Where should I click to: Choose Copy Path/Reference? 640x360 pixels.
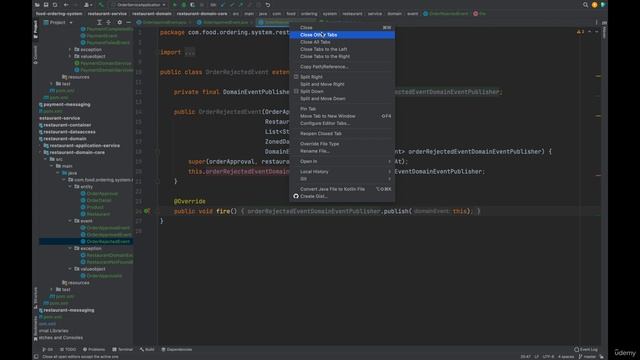pyautogui.click(x=342, y=67)
